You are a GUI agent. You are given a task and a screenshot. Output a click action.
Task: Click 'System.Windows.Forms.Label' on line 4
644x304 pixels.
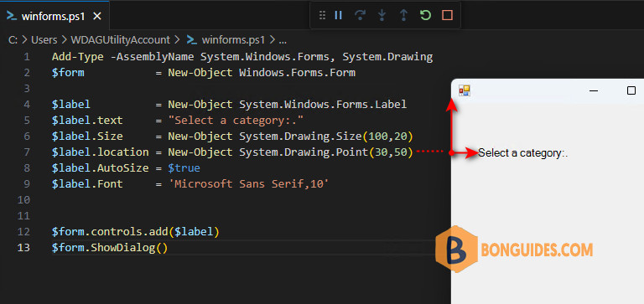tap(323, 104)
